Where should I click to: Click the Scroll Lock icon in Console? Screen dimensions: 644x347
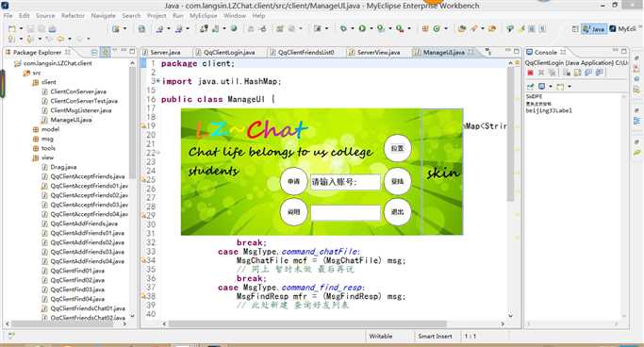click(578, 73)
